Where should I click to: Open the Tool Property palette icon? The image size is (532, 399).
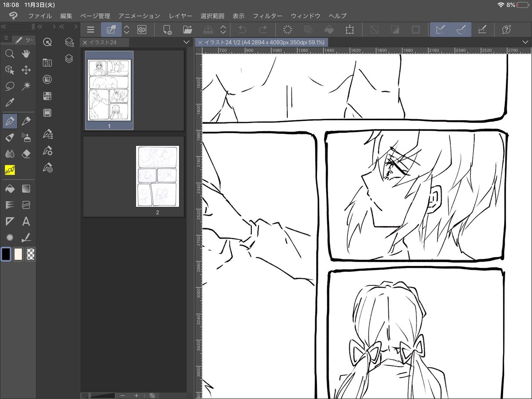[x=47, y=151]
